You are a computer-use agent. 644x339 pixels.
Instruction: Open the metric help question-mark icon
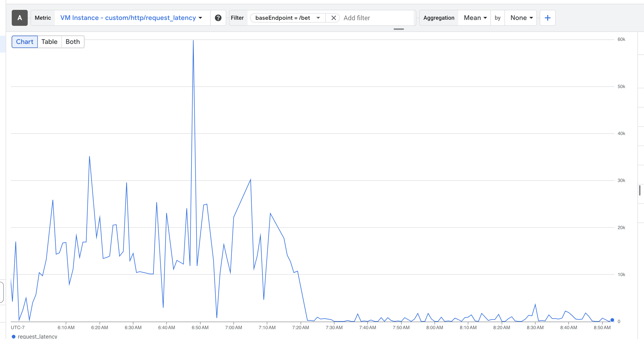click(x=218, y=18)
